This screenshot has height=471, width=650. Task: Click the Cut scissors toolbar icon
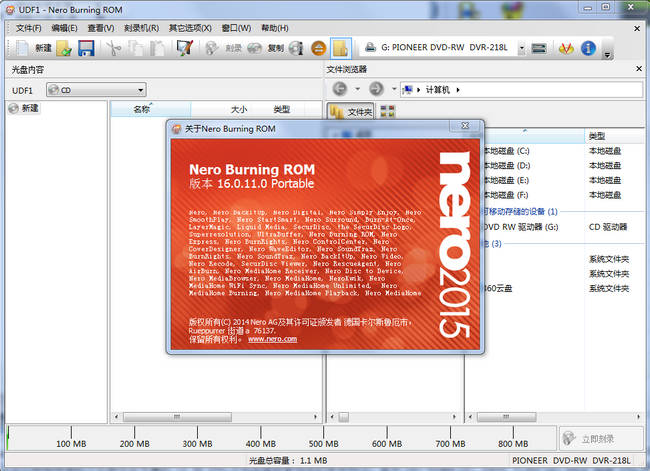(x=113, y=48)
